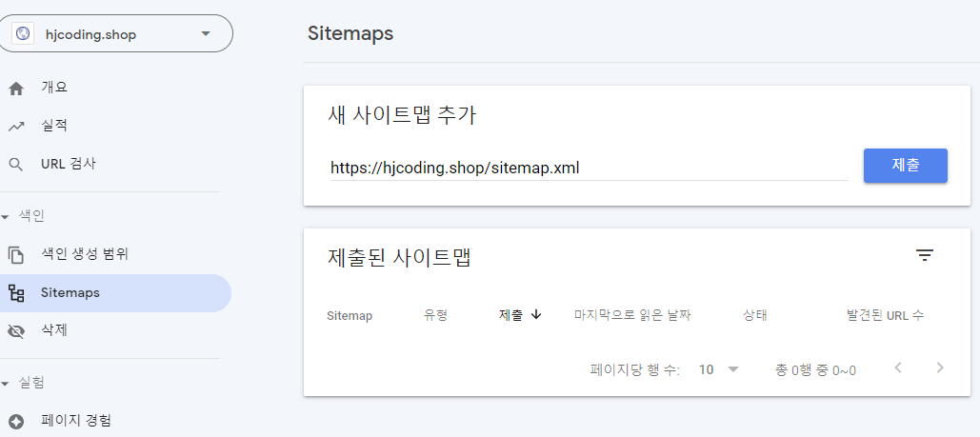Submit the sitemap with 제출 button
980x437 pixels.
(x=906, y=166)
